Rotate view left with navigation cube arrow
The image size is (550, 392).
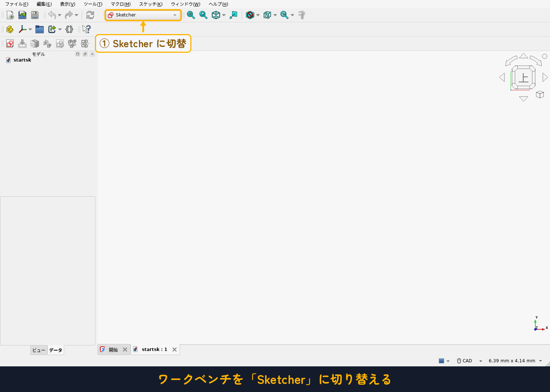[x=502, y=77]
